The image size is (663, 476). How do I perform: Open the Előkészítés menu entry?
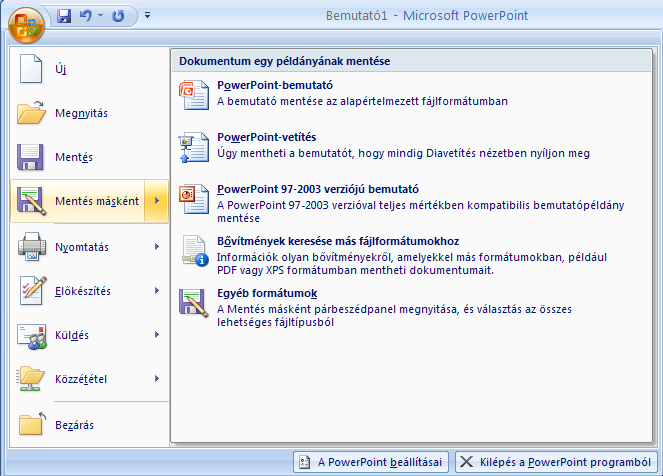(90, 291)
